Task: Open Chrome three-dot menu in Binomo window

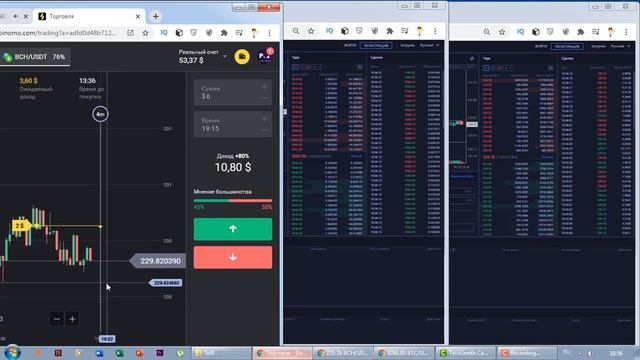Action: (x=269, y=33)
